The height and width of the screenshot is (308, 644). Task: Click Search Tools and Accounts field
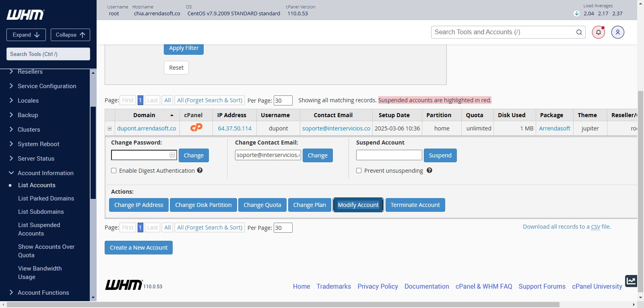pyautogui.click(x=508, y=32)
